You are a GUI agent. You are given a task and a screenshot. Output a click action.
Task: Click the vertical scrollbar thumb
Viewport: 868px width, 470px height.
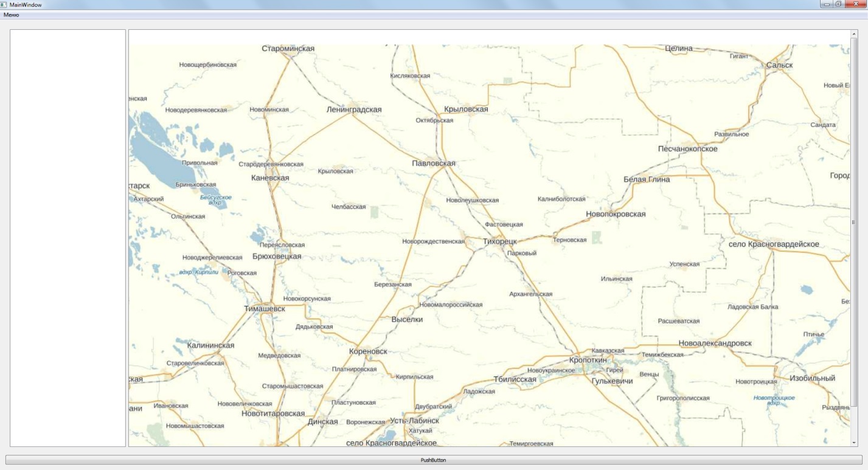pos(854,222)
